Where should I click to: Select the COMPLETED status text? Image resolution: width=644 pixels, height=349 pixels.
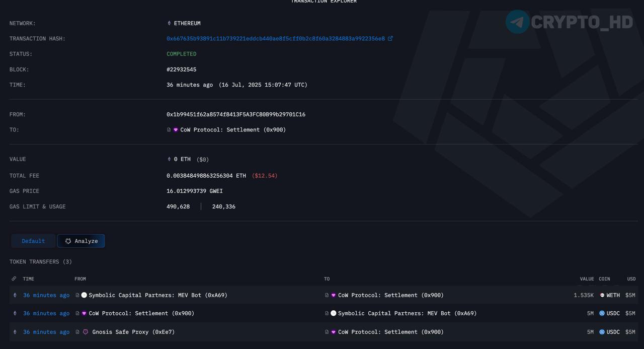tap(182, 54)
